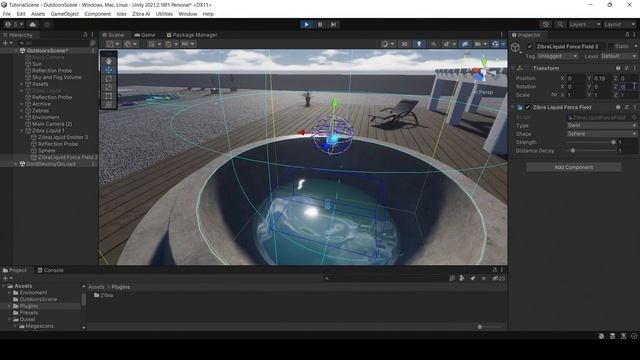Open the shading draw mode dropdown
Image resolution: width=640 pixels, height=360 pixels.
coord(387,44)
